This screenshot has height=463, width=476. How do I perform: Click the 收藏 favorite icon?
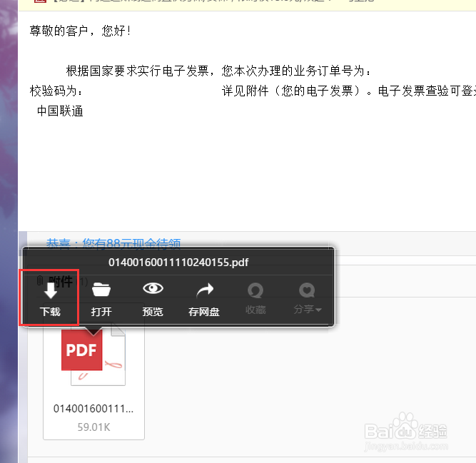(255, 290)
